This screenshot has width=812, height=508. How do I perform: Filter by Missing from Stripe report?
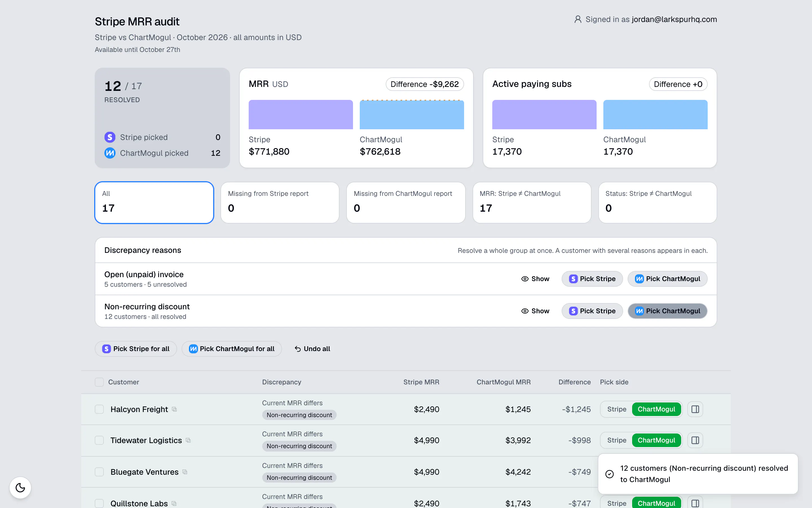point(280,203)
